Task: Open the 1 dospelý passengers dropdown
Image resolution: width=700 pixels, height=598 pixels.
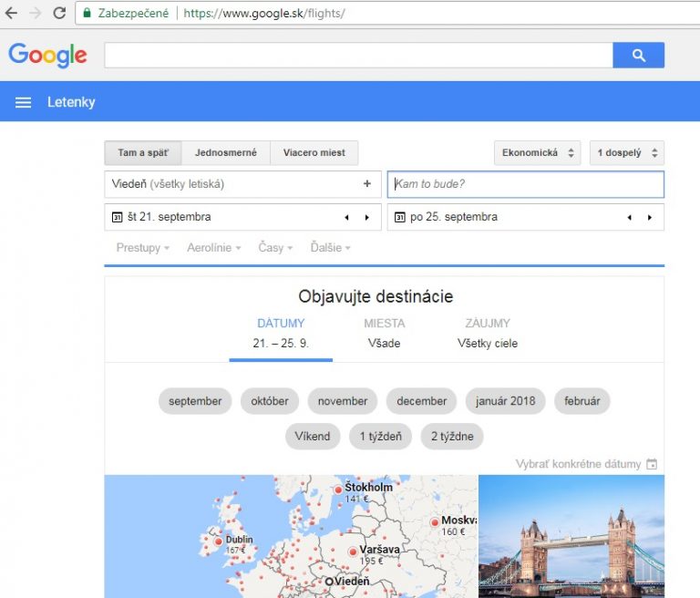Action: [x=627, y=153]
